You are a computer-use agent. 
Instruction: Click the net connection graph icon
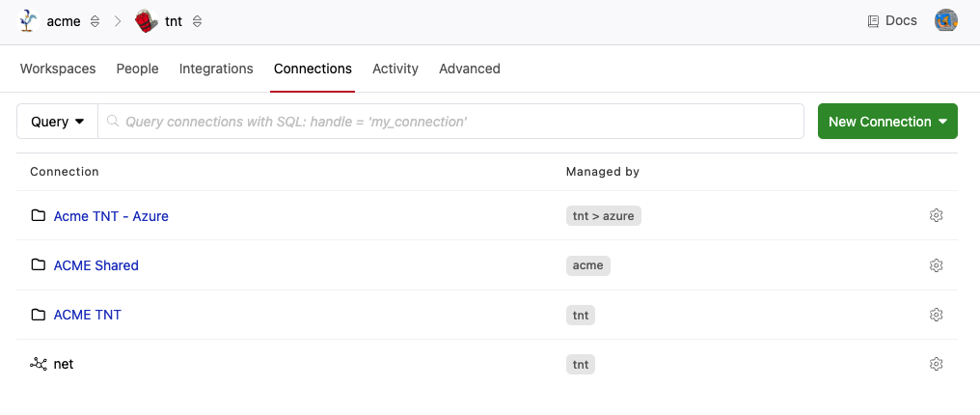[39, 364]
